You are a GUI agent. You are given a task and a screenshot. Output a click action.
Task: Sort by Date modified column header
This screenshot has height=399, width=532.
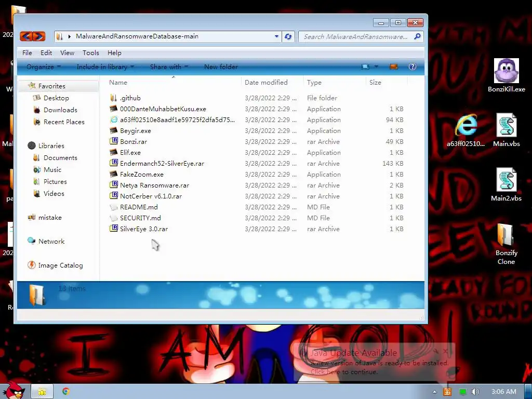pos(272,83)
